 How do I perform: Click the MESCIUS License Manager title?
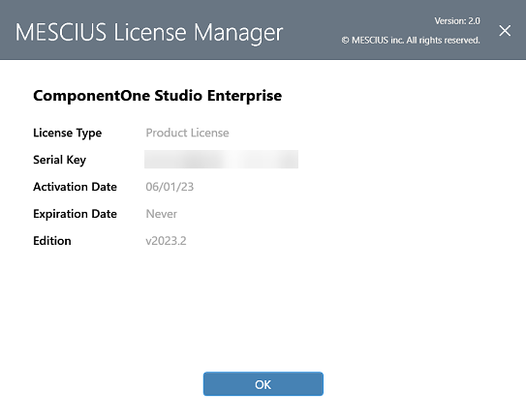tap(149, 33)
